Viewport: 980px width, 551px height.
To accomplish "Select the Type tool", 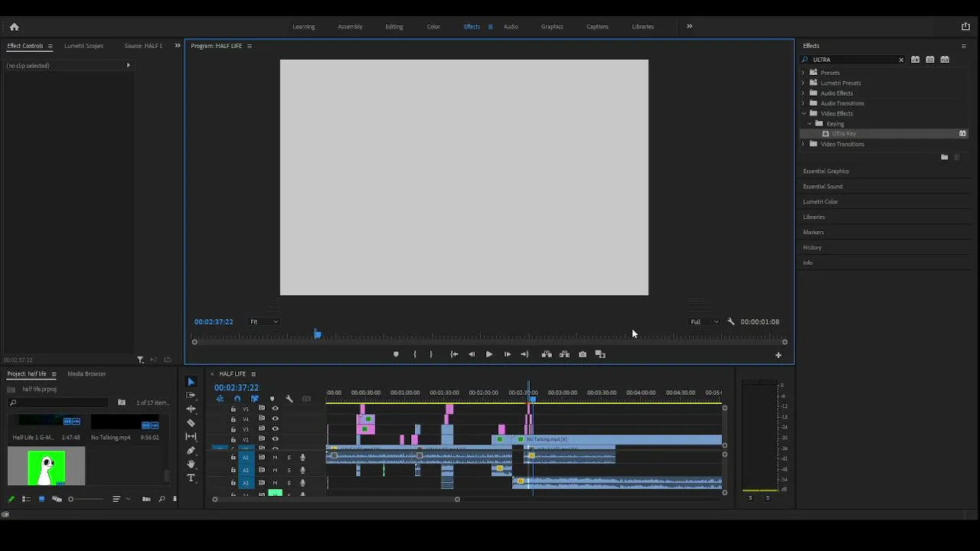I will tap(191, 478).
